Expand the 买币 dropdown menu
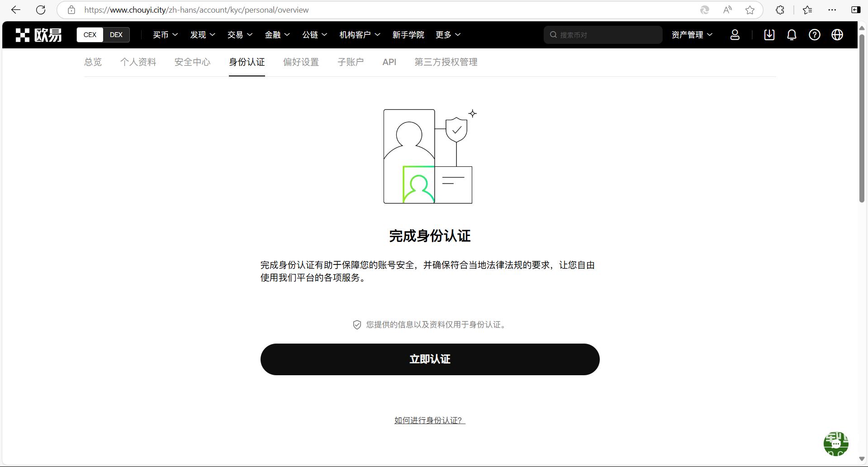 point(165,35)
